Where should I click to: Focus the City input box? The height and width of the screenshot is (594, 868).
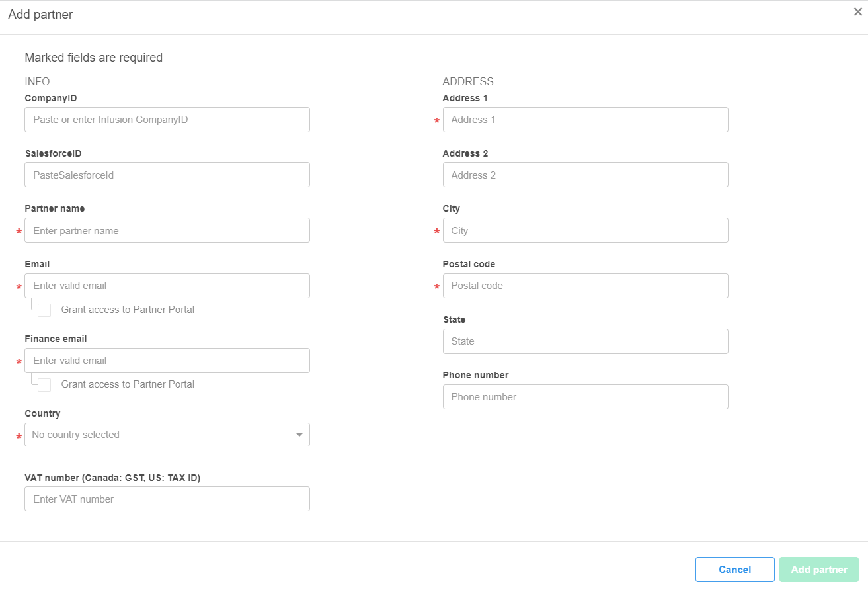coord(585,231)
